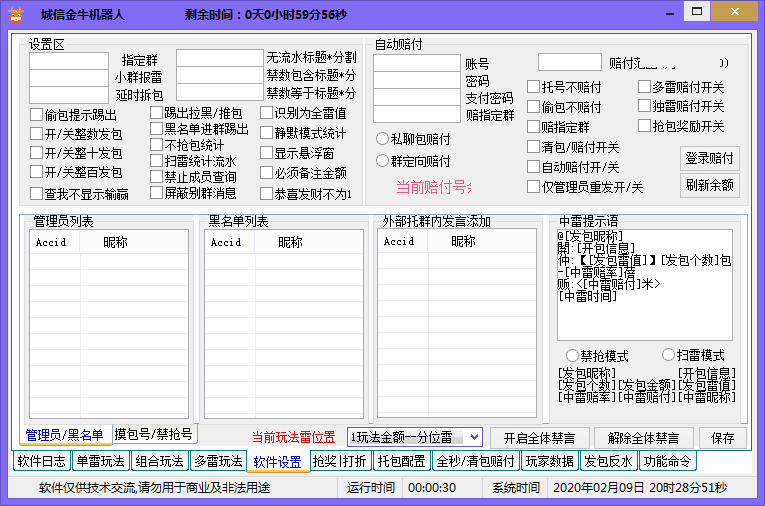
Task: Enable 黑名单进群踢出 checkbox
Action: click(x=157, y=129)
